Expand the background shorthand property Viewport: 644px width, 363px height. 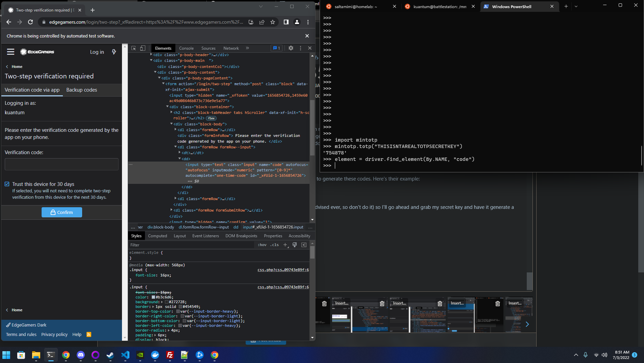[162, 302]
